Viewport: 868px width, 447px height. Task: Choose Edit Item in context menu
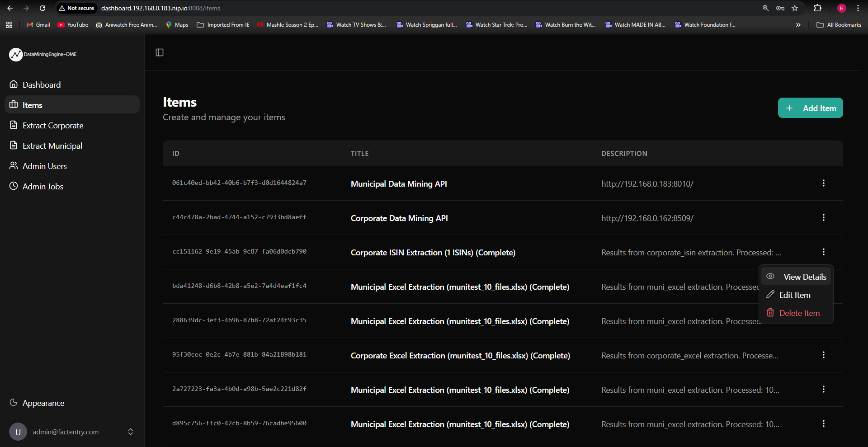pos(796,295)
